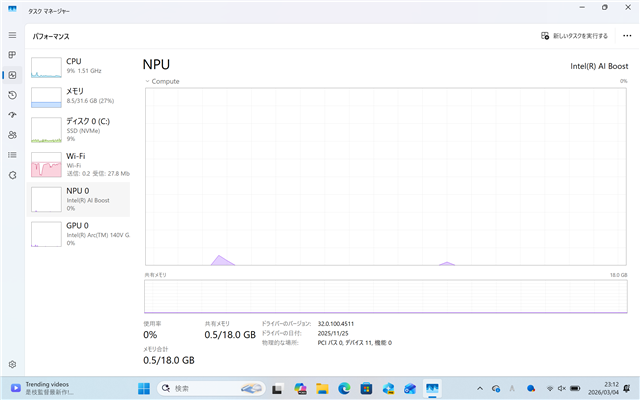Expand the Compute graph dropdown chevron
Screen dimensions: 640x400
pyautogui.click(x=147, y=81)
